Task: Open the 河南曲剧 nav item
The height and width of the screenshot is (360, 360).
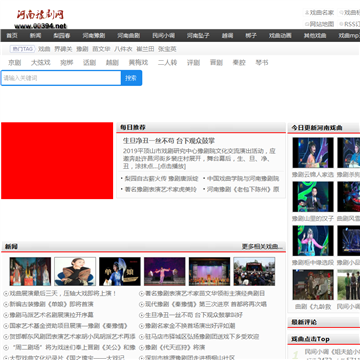Action: pyautogui.click(x=129, y=35)
